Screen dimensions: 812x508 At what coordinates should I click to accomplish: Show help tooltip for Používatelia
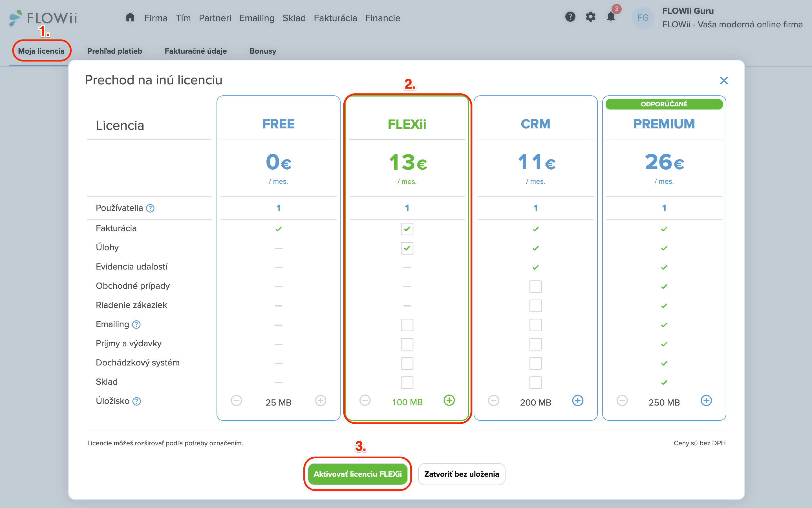pyautogui.click(x=150, y=208)
